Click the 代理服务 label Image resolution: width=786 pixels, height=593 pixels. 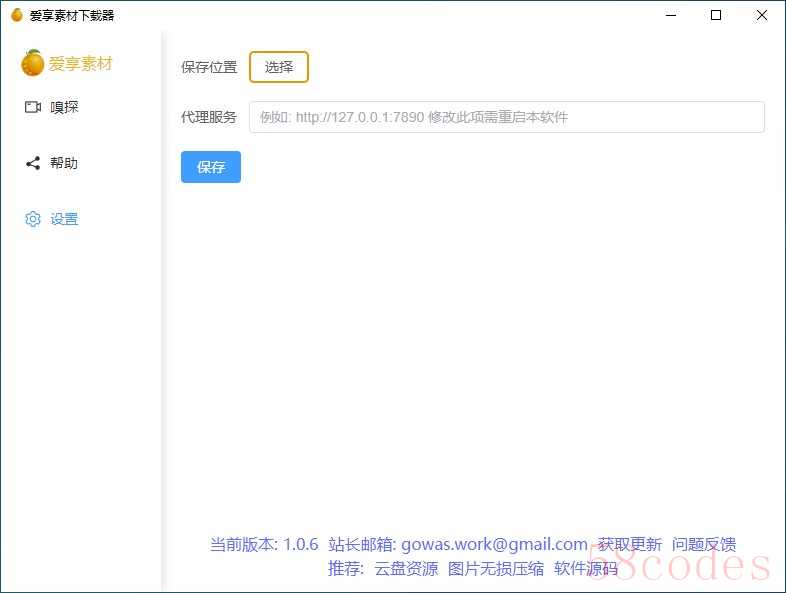[209, 117]
